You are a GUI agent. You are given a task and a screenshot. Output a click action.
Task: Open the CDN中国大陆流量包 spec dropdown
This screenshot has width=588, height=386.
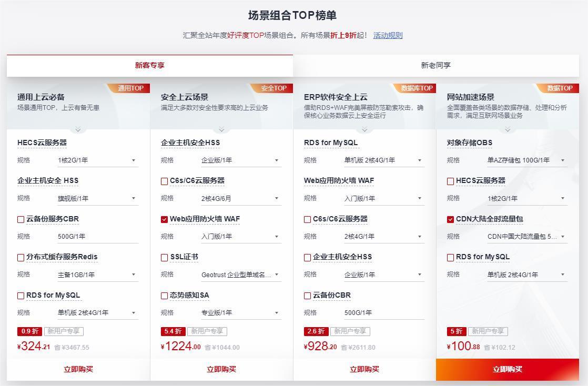click(527, 237)
